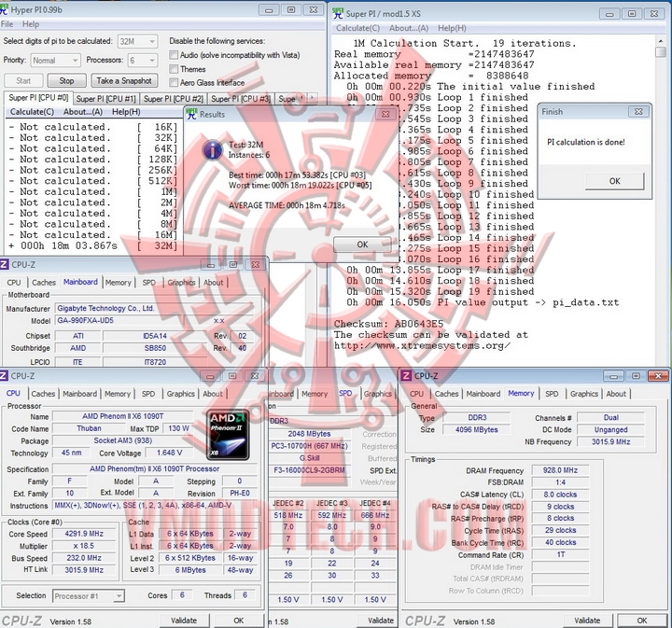672x628 pixels.
Task: Click the Super PI mod1.5 XS title icon
Action: click(x=338, y=13)
